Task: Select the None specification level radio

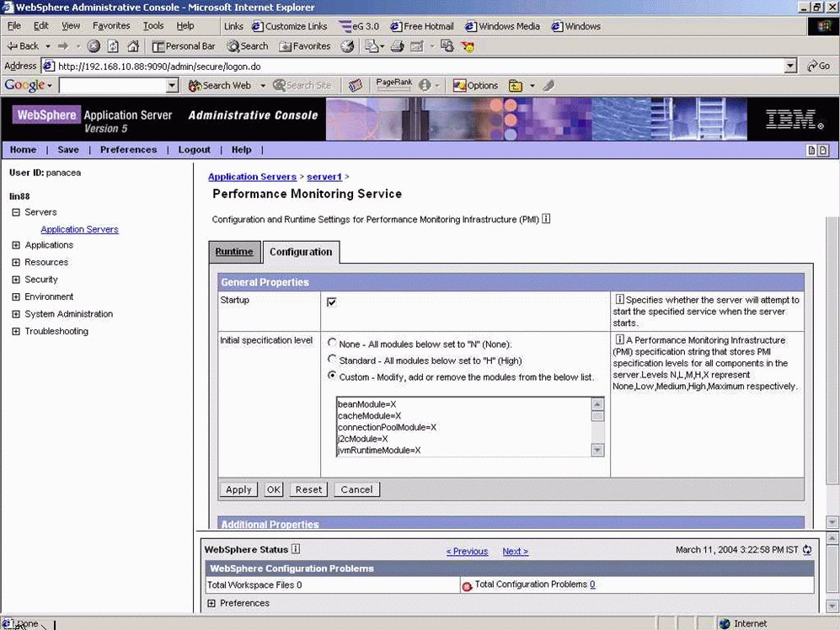Action: click(x=332, y=343)
